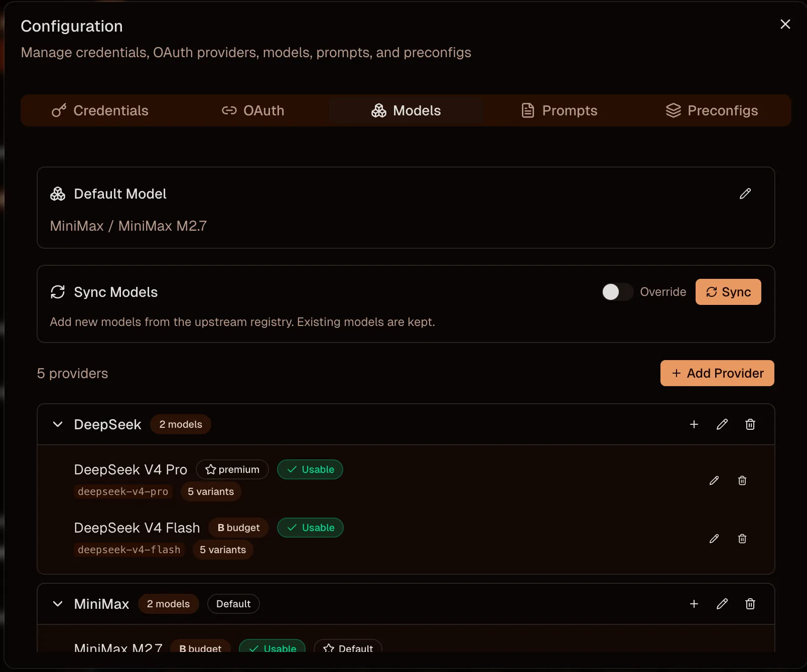Image resolution: width=807 pixels, height=672 pixels.
Task: Edit the MiniMax provider
Action: click(x=722, y=604)
